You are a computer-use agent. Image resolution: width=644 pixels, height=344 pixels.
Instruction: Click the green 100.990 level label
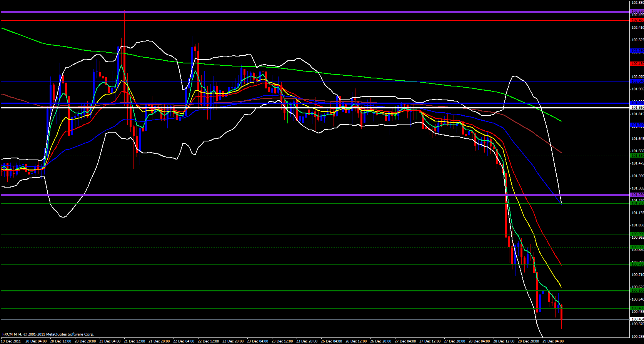(x=637, y=234)
